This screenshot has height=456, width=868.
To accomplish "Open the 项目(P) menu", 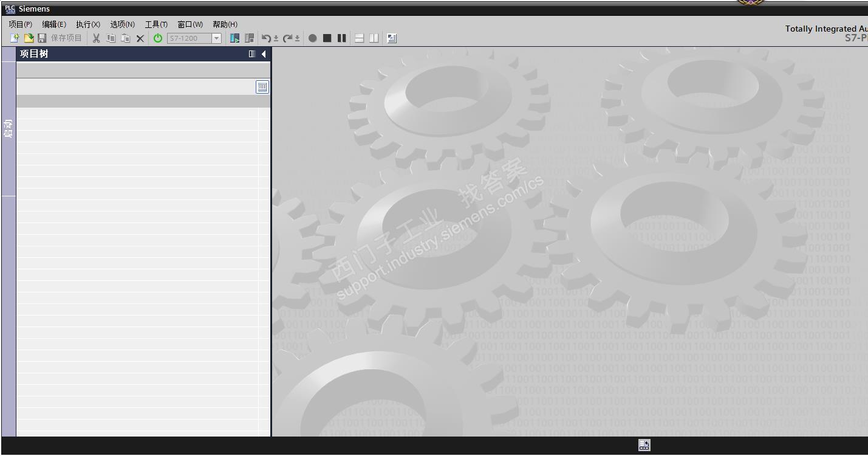I will [20, 24].
